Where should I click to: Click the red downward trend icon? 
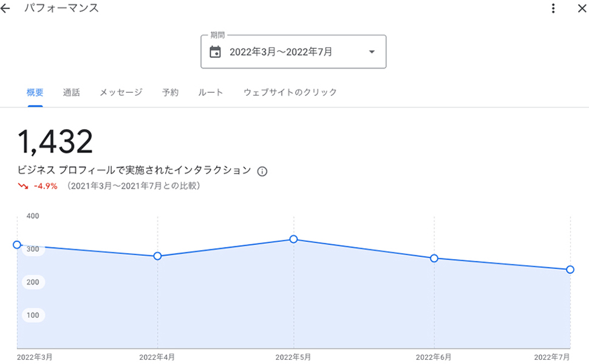click(x=23, y=186)
